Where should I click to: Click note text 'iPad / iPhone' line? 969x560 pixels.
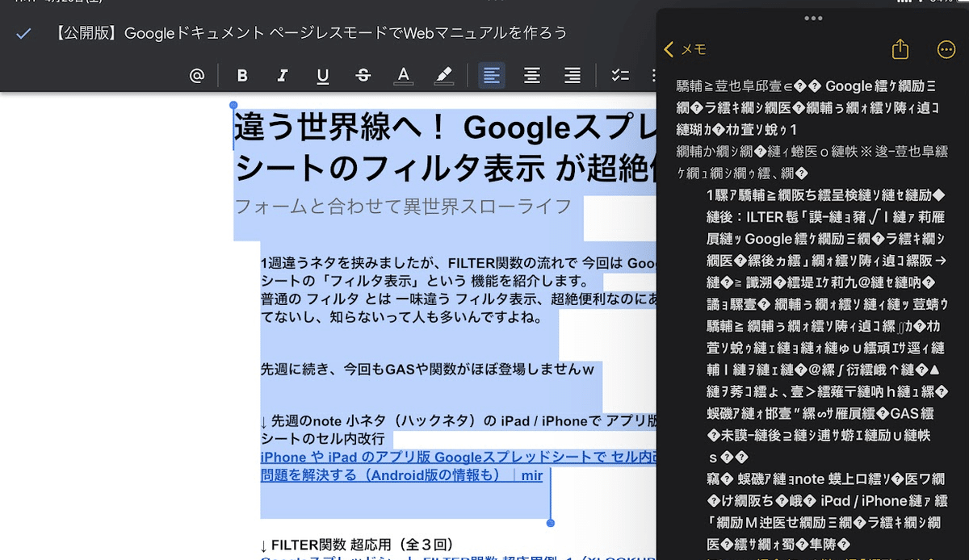827,500
